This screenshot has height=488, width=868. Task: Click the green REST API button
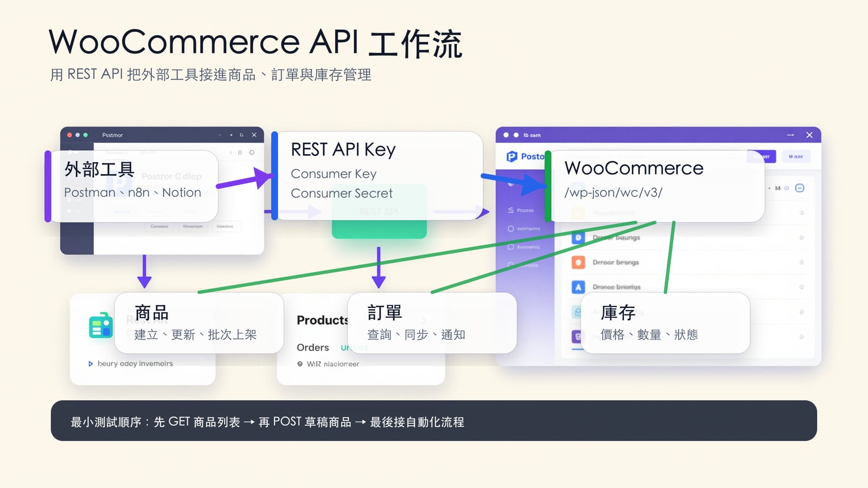(379, 211)
